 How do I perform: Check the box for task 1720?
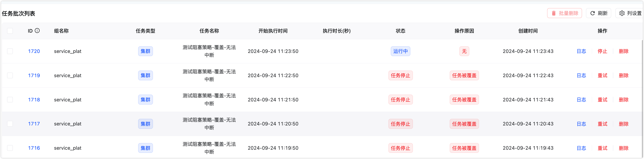coord(10,51)
